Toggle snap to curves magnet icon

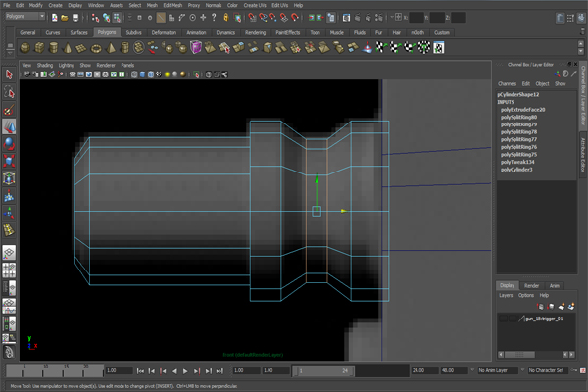263,18
